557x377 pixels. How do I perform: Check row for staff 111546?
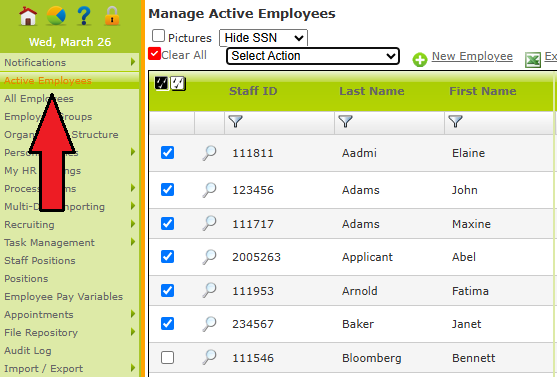click(167, 357)
